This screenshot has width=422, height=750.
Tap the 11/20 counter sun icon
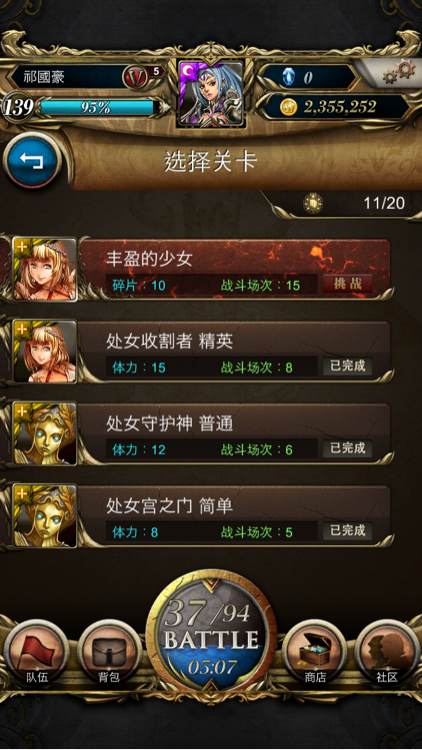tap(313, 203)
